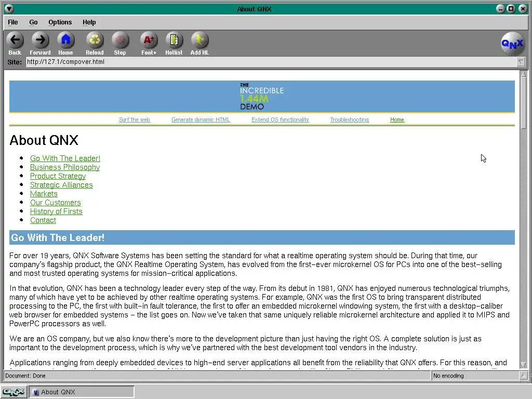Viewport: 532px width, 399px height.
Task: Reload the current page
Action: tap(95, 40)
